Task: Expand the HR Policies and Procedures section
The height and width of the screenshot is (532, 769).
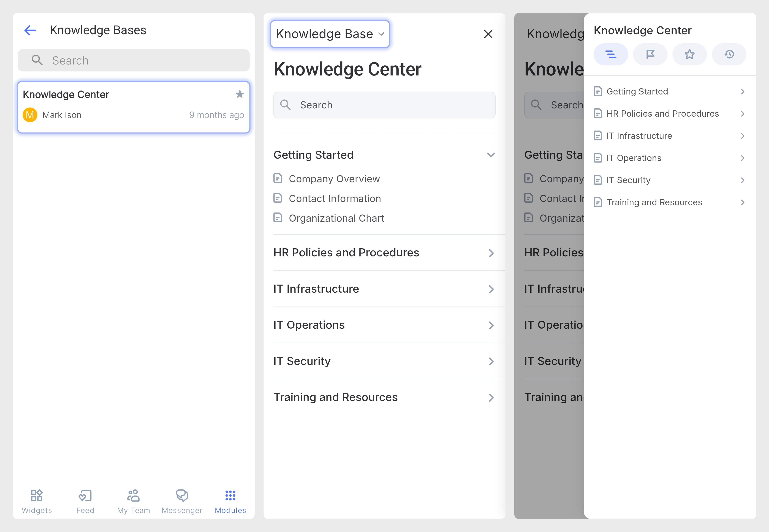Action: point(491,253)
